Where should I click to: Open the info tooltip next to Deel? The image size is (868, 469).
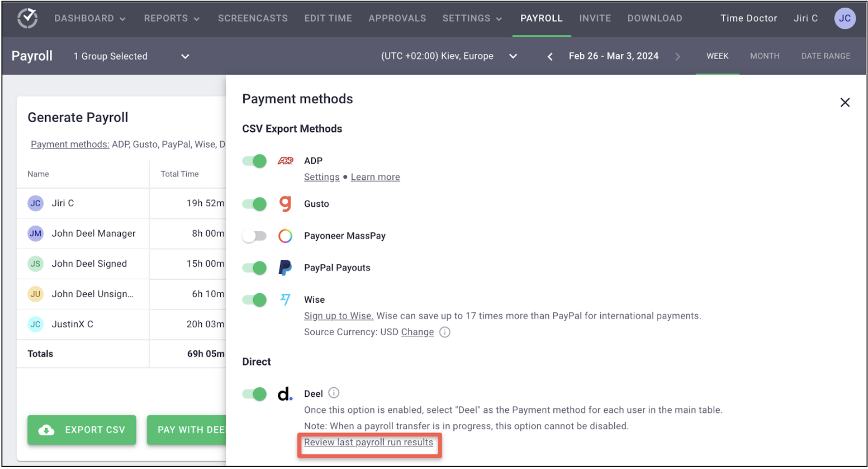tap(334, 393)
